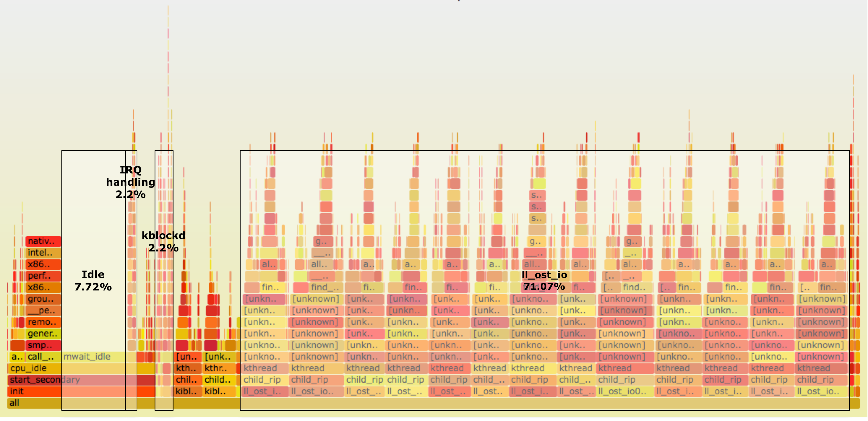Viewport: 868px width, 421px height.
Task: Click the 'all' root frame
Action: [34, 403]
